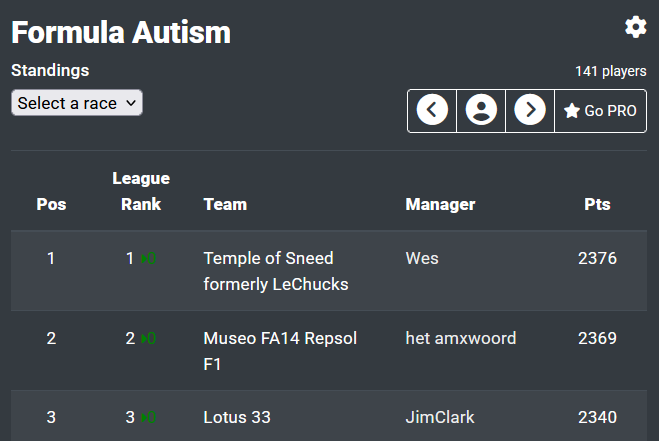Open the settings gear icon
The image size is (659, 441).
click(636, 27)
